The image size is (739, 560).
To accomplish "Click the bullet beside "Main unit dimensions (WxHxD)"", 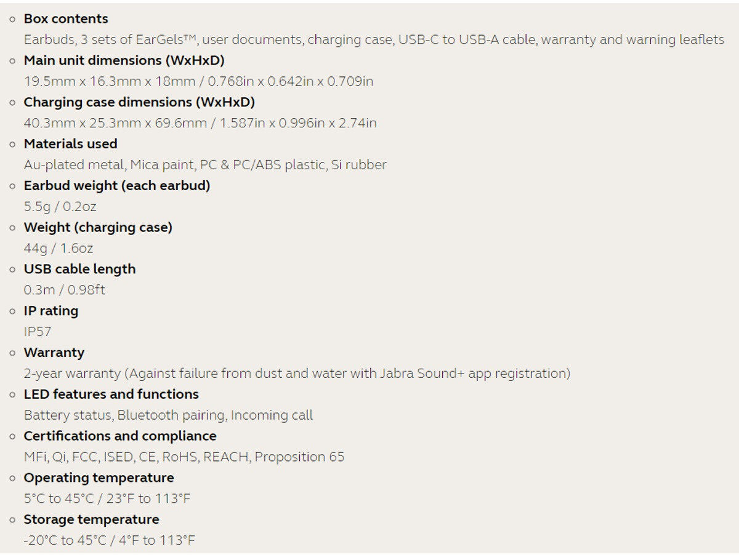I will (12, 61).
